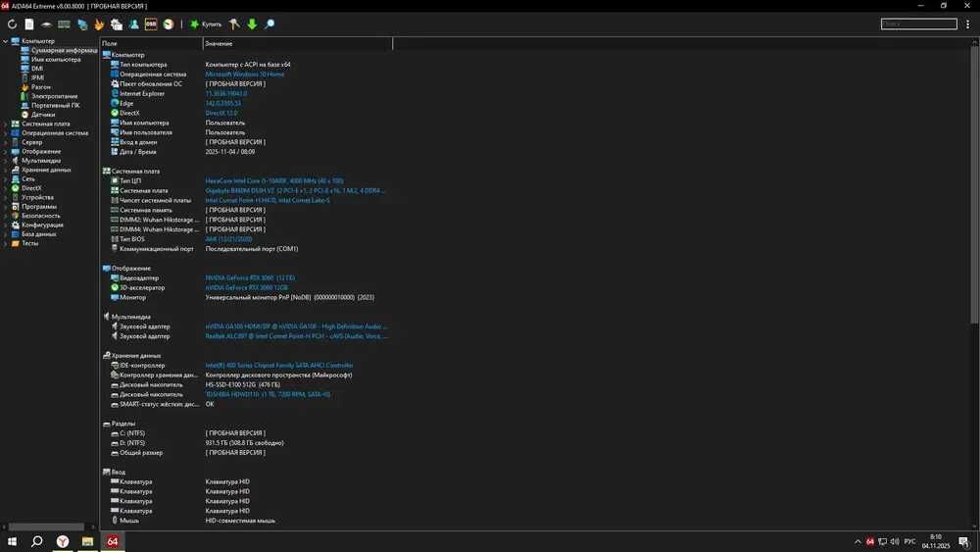
Task: Open the OSD panel toolbar icon
Action: (x=151, y=25)
